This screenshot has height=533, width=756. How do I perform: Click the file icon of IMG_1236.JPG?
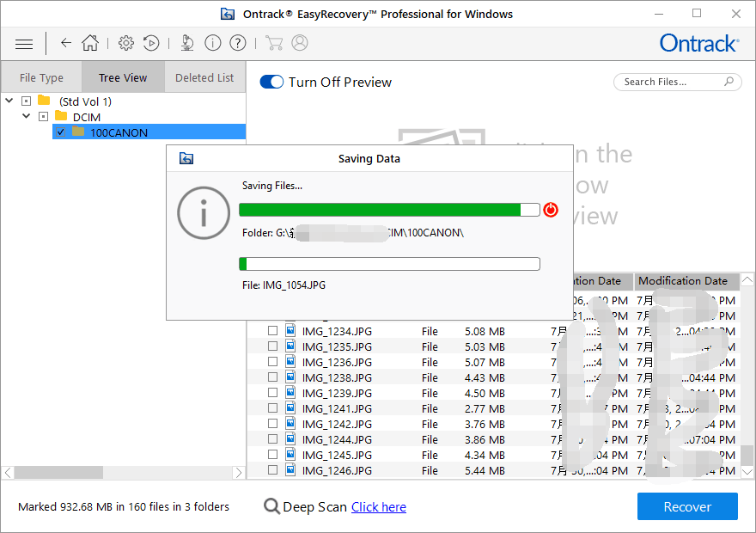(290, 361)
